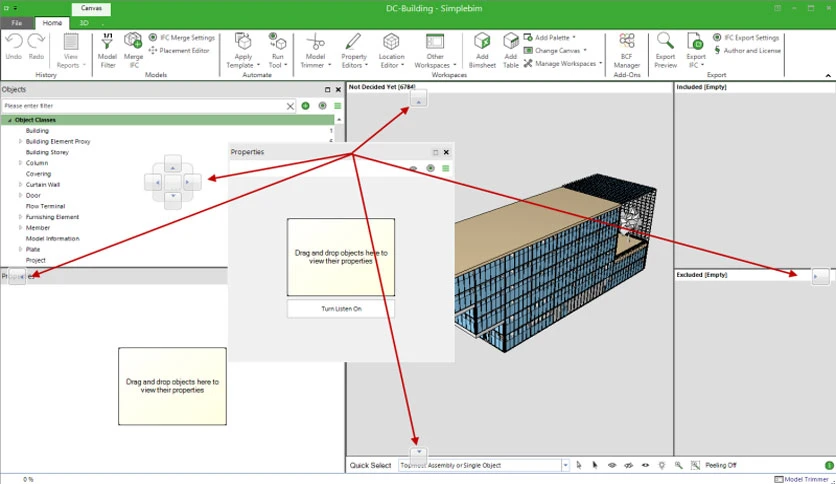This screenshot has height=484, width=836.
Task: Collapse the ribbon with the chevron
Action: point(828,76)
